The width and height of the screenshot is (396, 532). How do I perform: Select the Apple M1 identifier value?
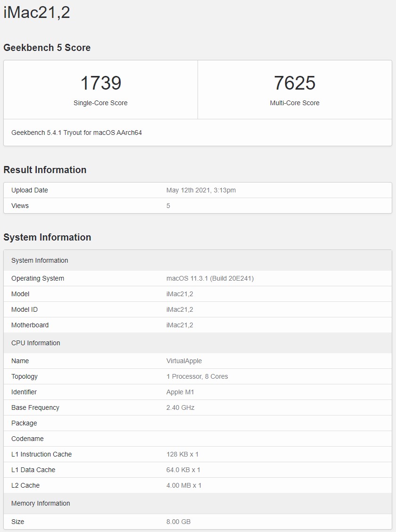coord(180,392)
